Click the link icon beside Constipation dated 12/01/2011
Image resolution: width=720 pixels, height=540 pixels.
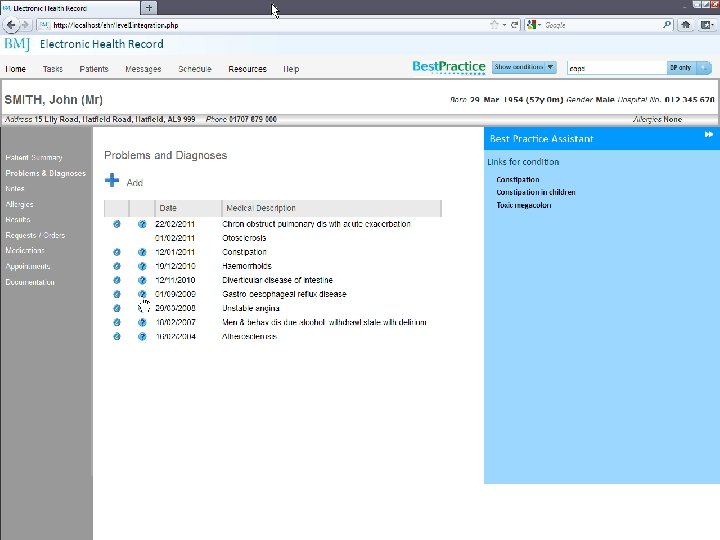(x=117, y=252)
